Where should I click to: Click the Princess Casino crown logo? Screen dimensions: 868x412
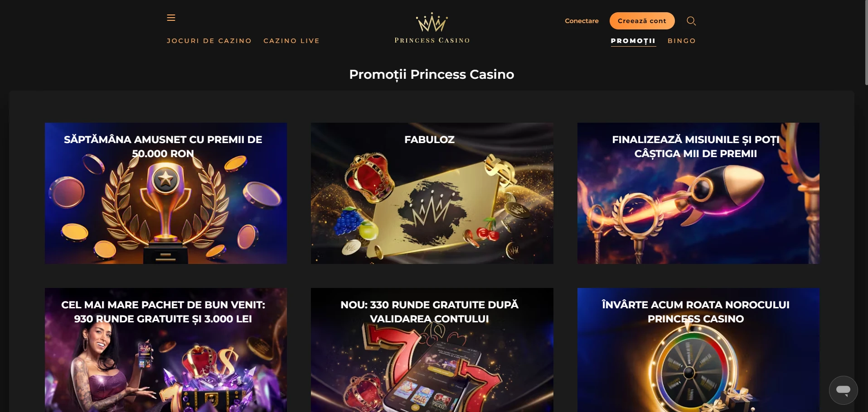point(432,28)
